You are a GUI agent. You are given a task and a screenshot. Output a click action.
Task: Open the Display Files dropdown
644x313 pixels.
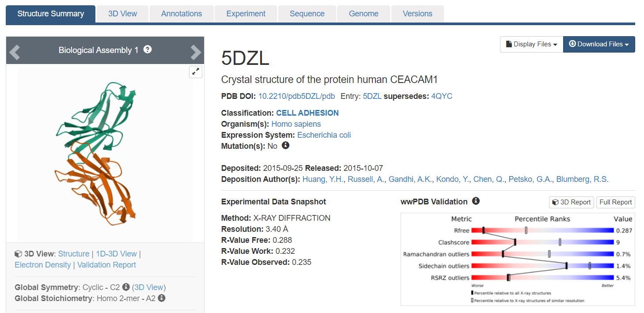(x=531, y=44)
